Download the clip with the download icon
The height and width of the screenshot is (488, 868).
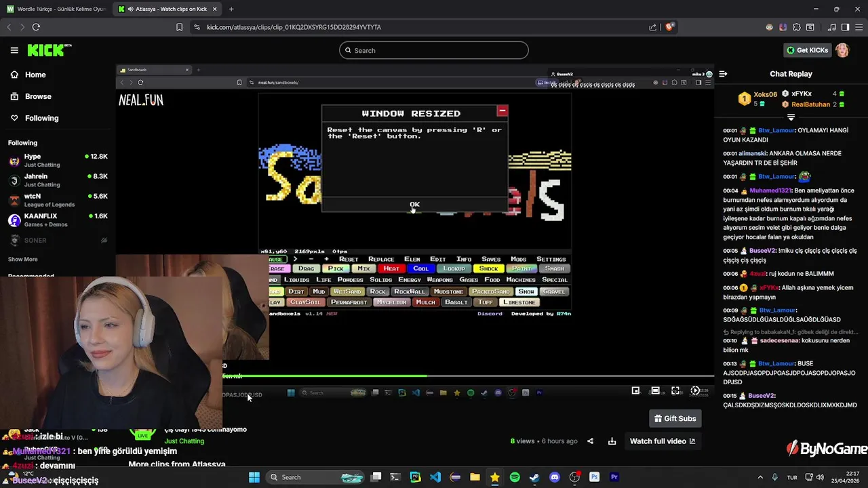pyautogui.click(x=612, y=441)
